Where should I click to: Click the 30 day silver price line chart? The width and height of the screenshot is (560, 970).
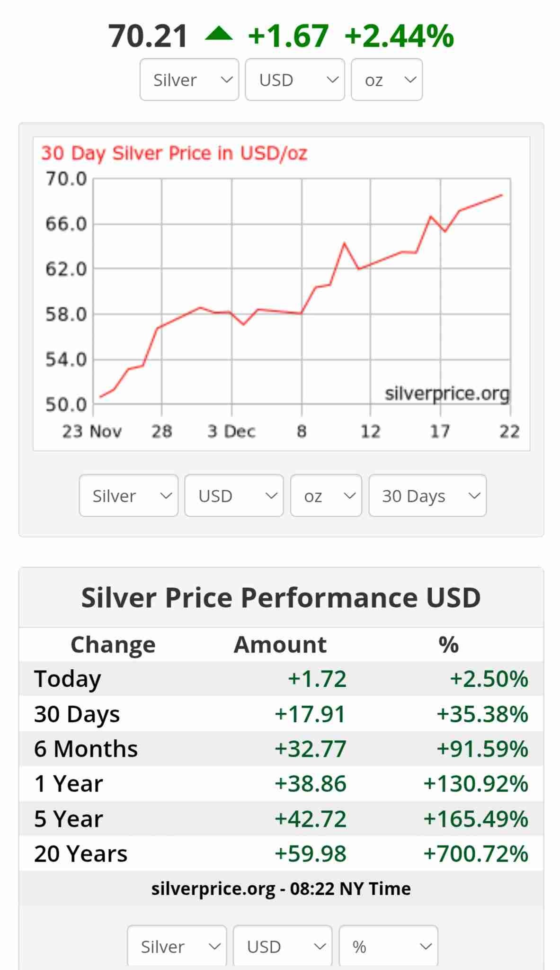[301, 292]
